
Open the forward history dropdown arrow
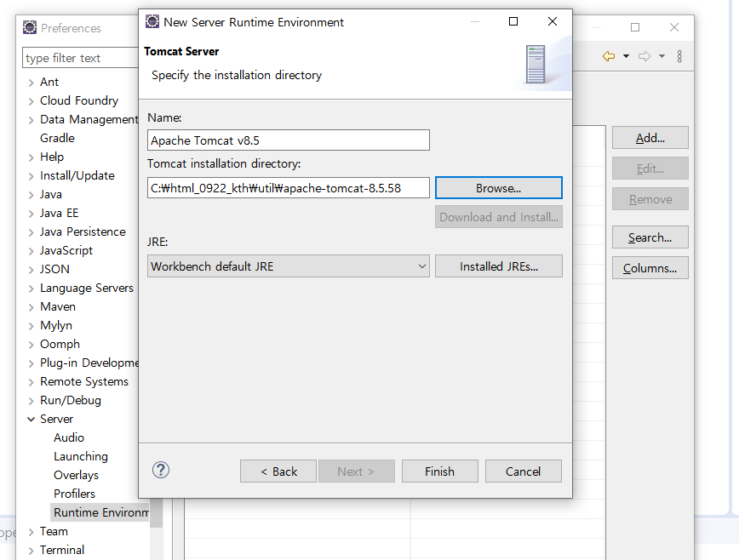[x=662, y=56]
